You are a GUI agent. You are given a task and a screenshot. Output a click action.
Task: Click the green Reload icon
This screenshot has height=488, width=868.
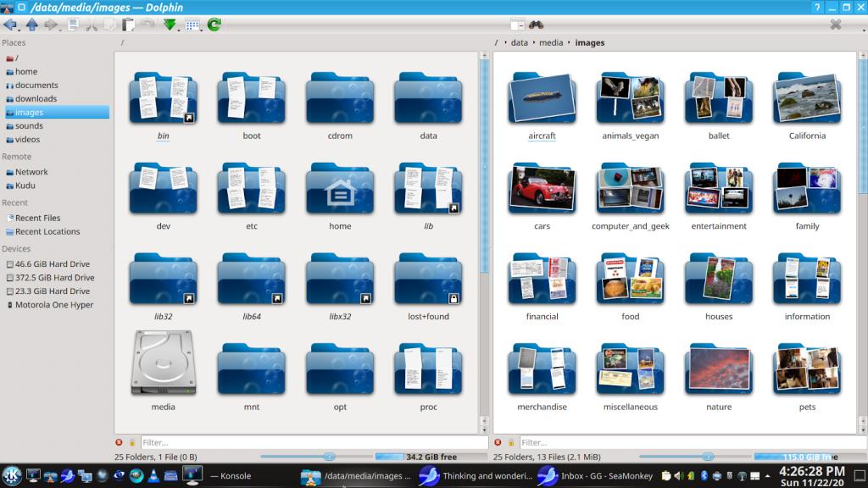coord(214,25)
